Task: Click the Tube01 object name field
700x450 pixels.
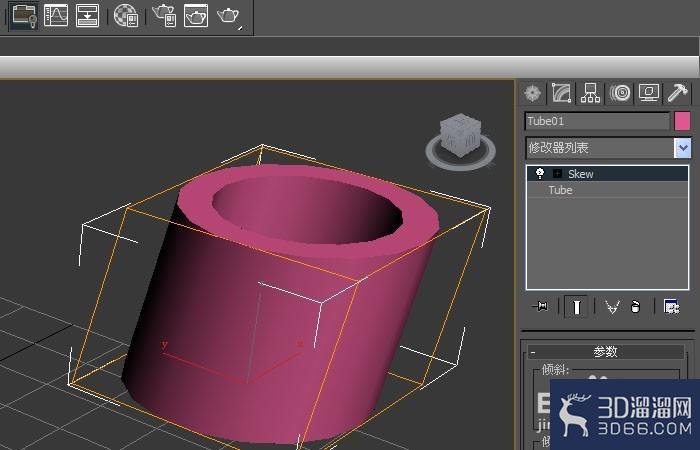Action: (x=597, y=121)
